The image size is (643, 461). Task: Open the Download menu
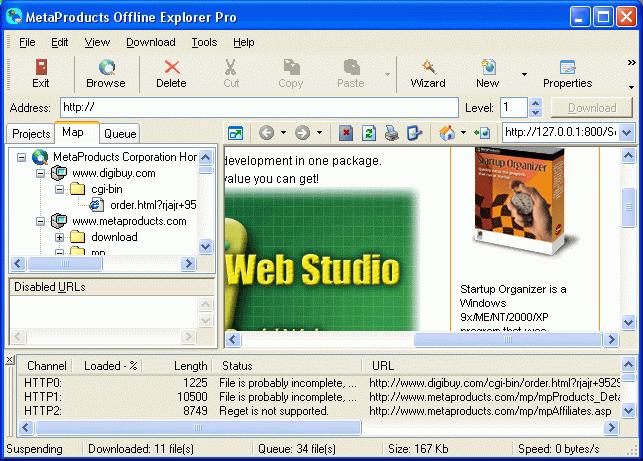click(x=150, y=42)
